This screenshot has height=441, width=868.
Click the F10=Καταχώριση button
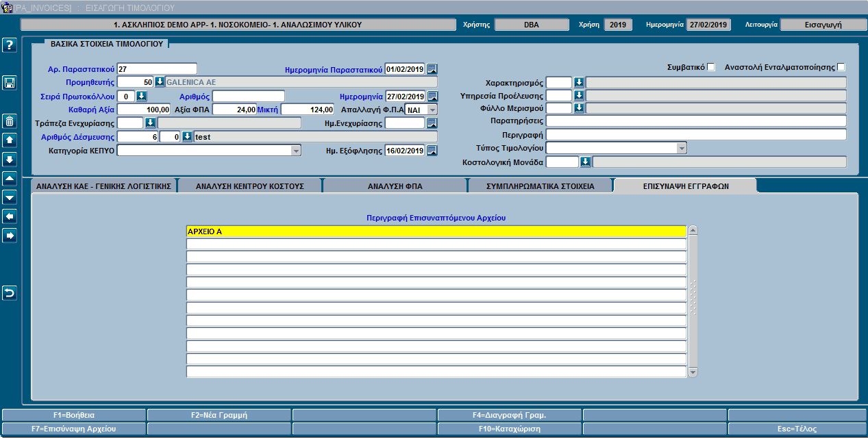(510, 429)
